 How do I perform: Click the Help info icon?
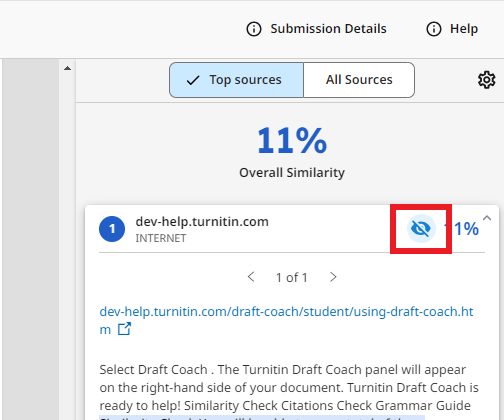click(434, 29)
